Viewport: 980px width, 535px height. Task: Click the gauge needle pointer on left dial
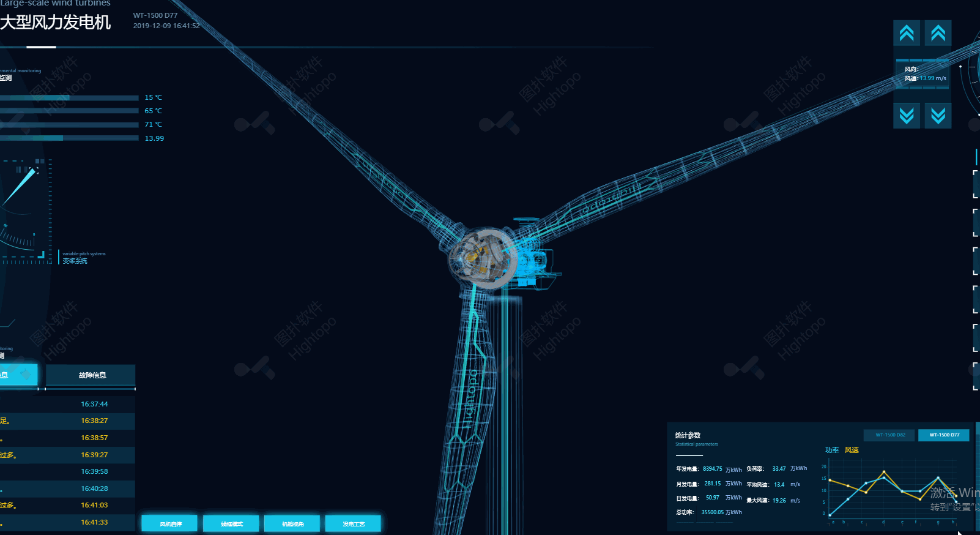(20, 187)
